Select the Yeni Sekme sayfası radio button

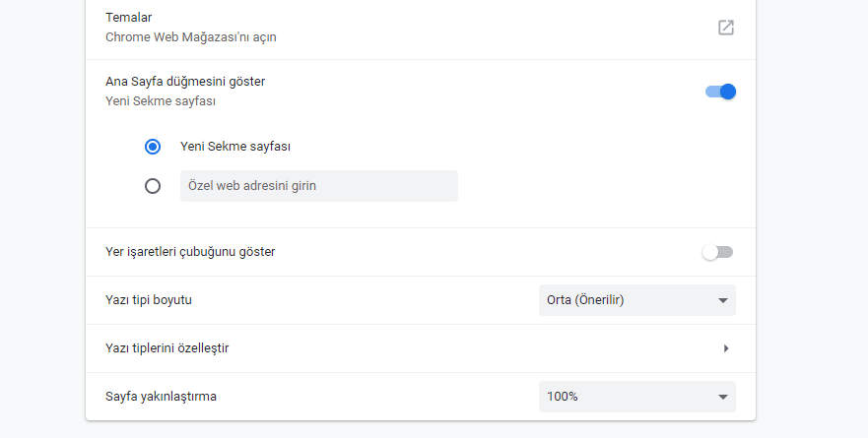pos(153,147)
